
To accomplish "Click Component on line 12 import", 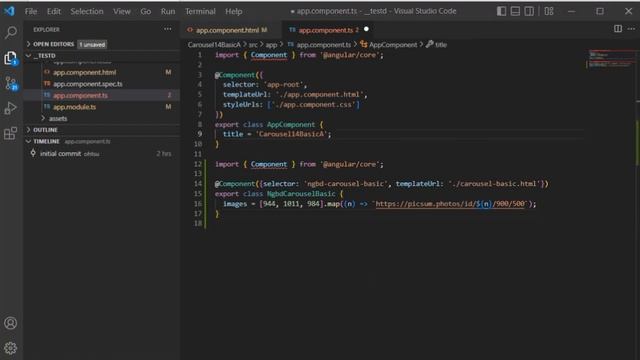I will pos(269,164).
